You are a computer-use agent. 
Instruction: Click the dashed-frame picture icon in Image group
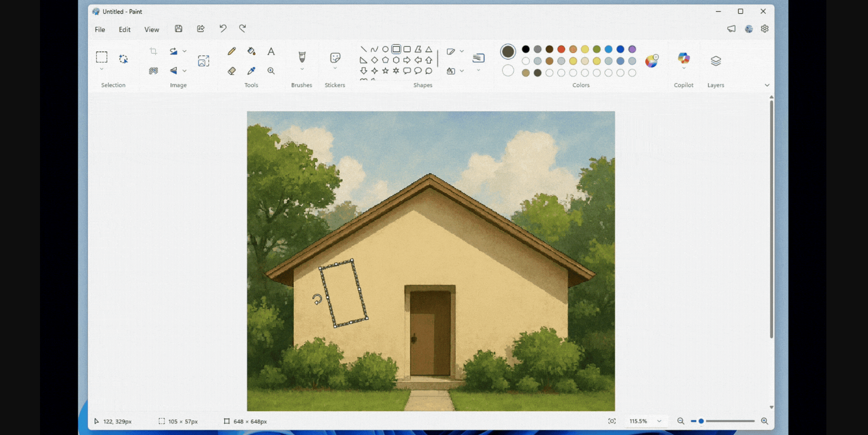click(203, 61)
